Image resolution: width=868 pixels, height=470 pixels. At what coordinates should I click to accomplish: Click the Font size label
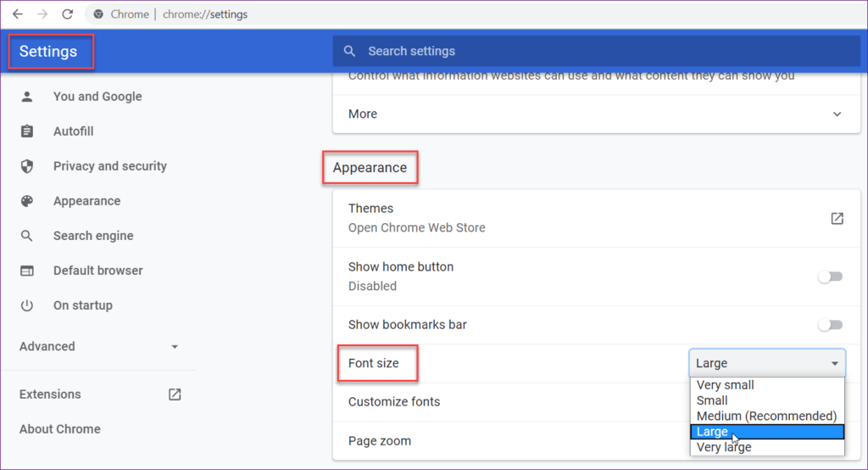pos(374,363)
